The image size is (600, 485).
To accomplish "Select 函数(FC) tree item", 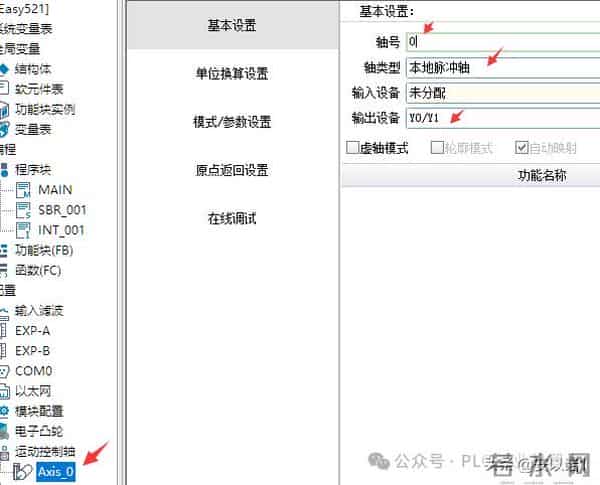I will coord(38,270).
